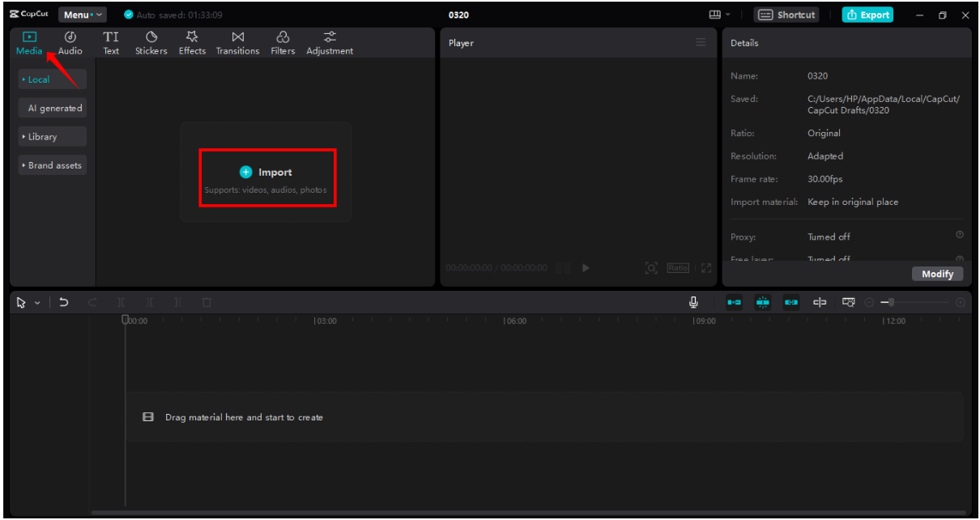Redo the last undone action
This screenshot has width=980, height=520.
(92, 302)
